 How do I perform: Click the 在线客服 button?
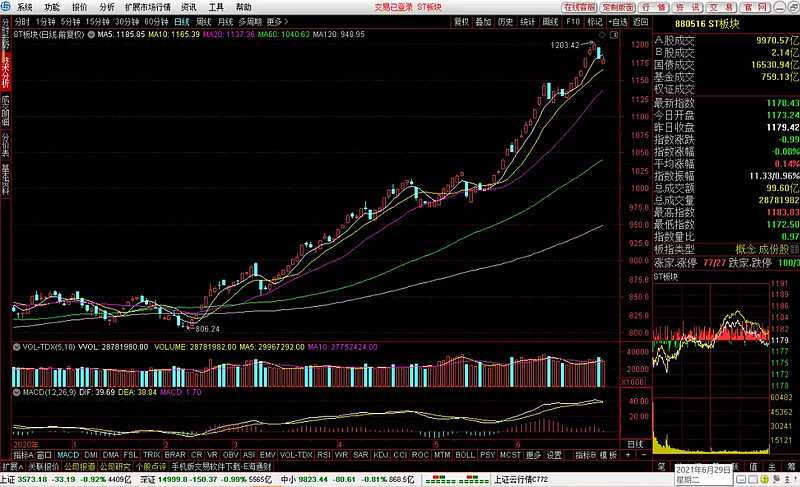click(x=580, y=7)
